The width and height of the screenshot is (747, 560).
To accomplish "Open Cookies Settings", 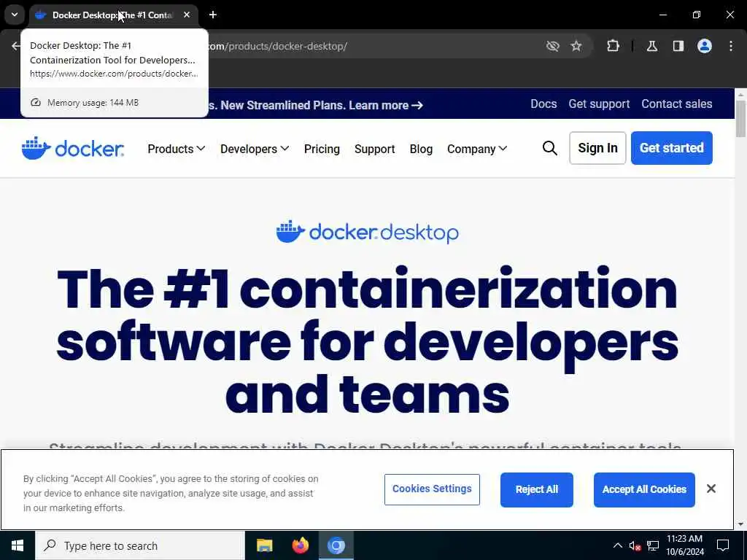I will pos(432,489).
